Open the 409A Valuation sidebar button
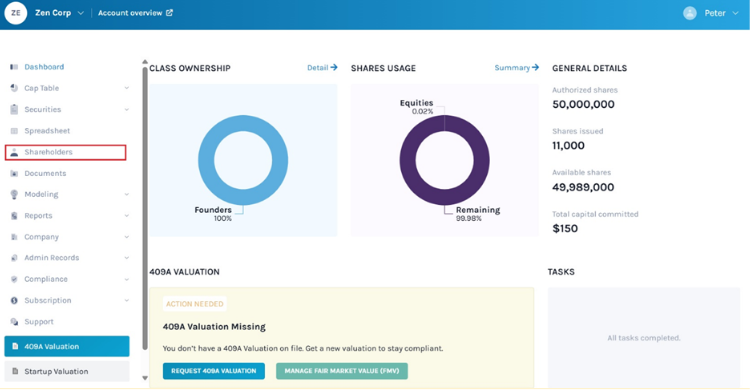 pos(67,346)
